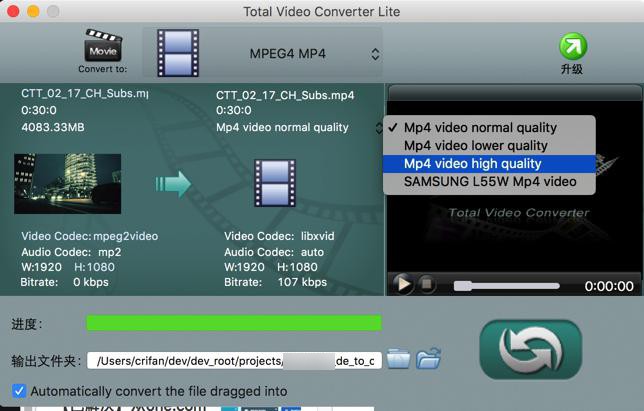This screenshot has height=411, width=644.
Task: Click the 107 kbps bitrate value
Action: click(x=302, y=282)
